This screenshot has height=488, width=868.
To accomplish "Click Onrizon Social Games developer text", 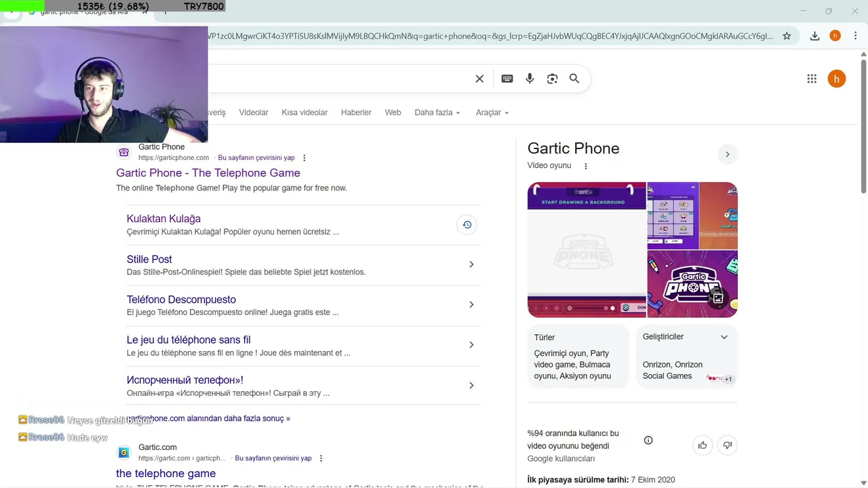I will pyautogui.click(x=673, y=370).
